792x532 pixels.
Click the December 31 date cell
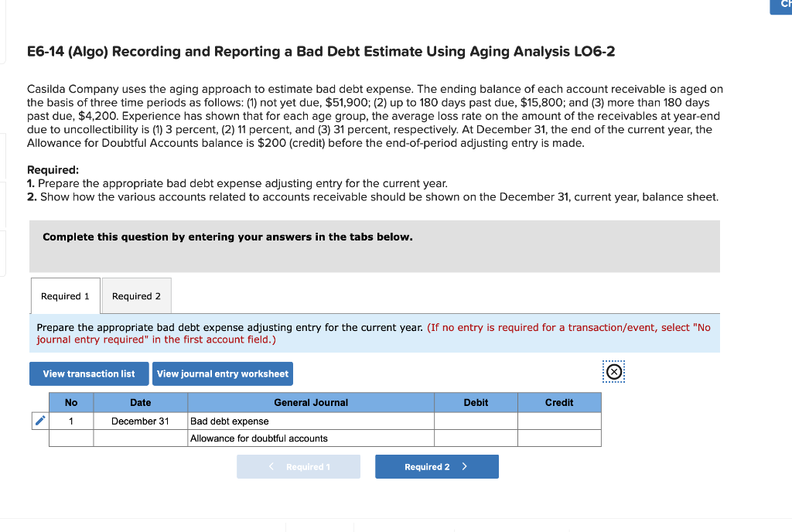pyautogui.click(x=140, y=420)
